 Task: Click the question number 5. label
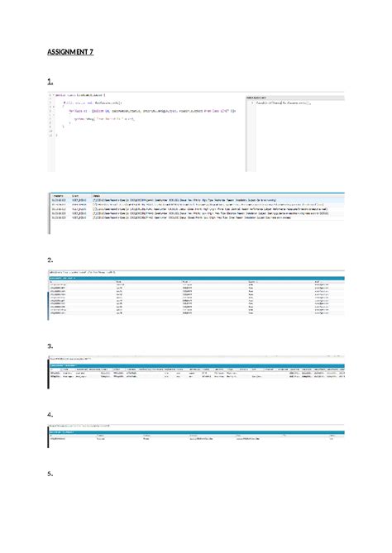click(x=50, y=474)
